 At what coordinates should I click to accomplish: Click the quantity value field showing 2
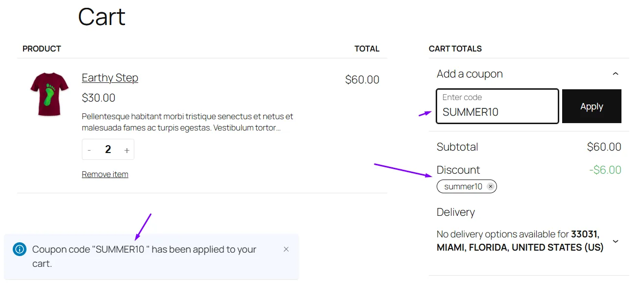click(x=108, y=150)
